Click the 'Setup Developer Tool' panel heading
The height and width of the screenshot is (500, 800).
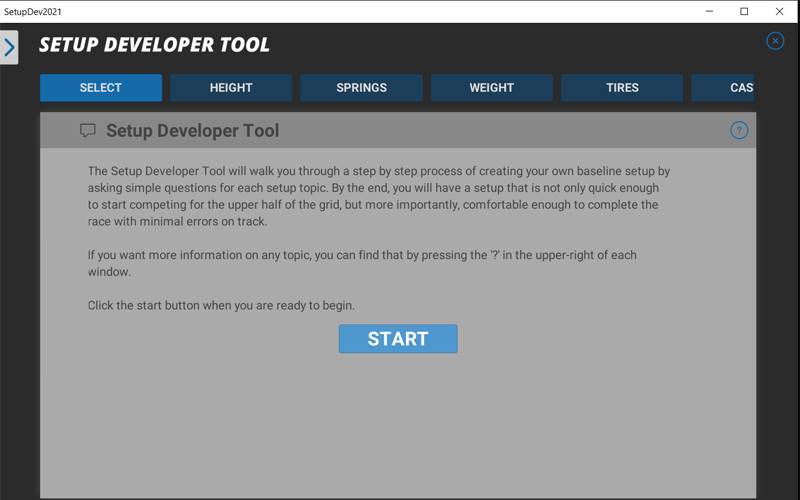pos(192,131)
